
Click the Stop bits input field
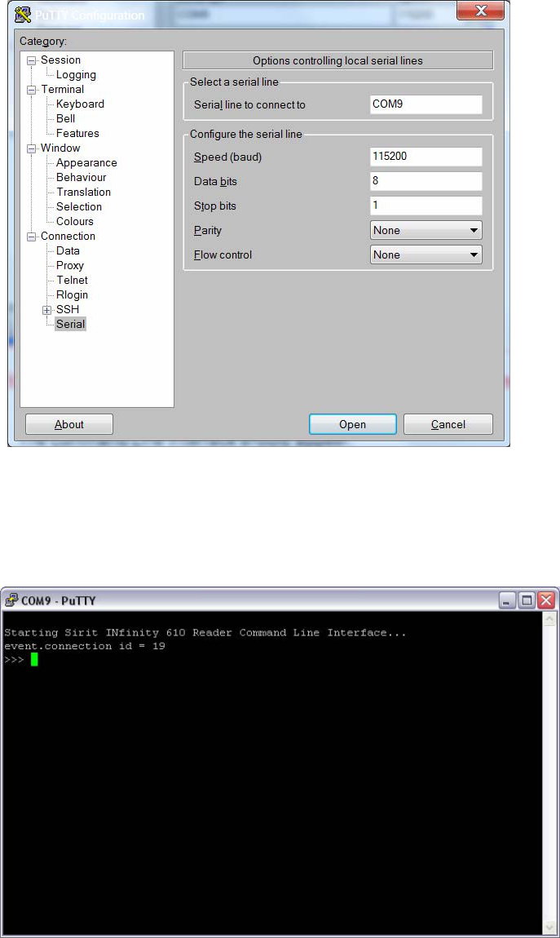[x=426, y=206]
